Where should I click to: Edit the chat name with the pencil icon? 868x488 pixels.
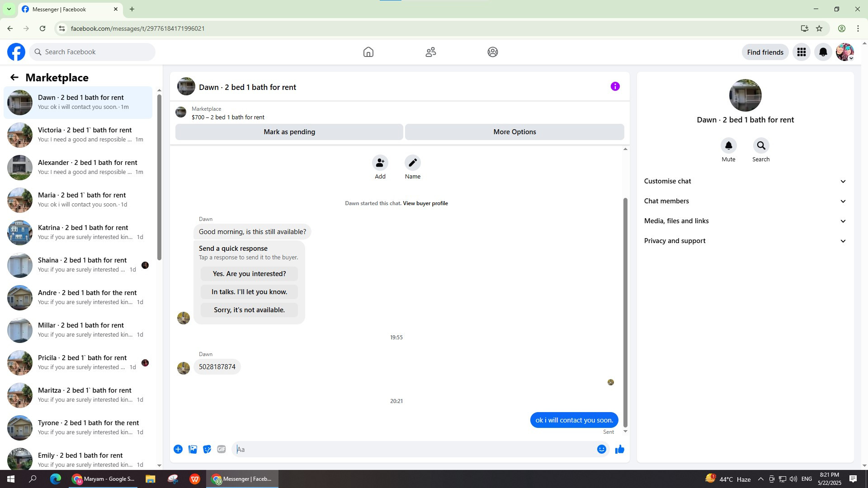[413, 163]
